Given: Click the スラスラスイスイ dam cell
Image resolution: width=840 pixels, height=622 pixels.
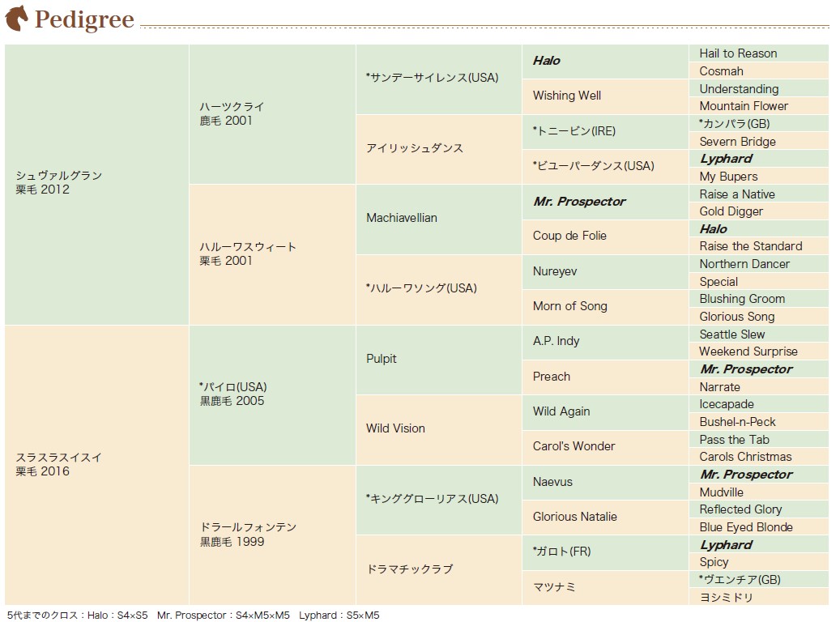Looking at the screenshot, I should tap(97, 465).
